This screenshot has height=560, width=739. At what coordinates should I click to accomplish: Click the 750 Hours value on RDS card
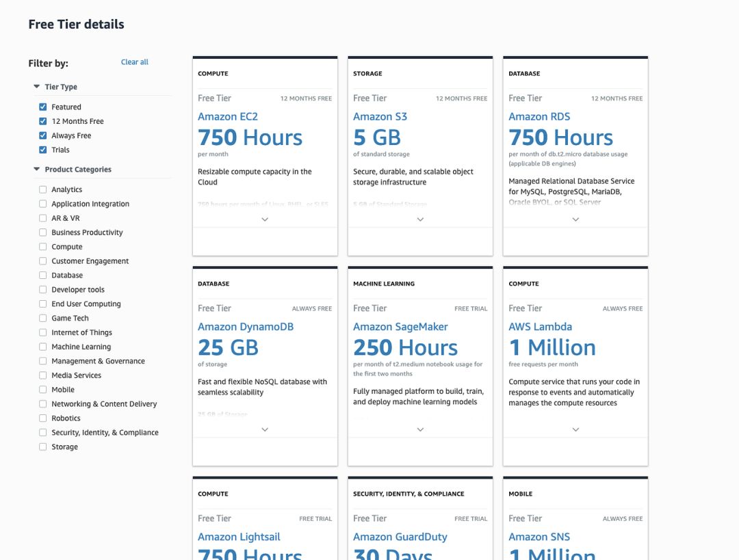[x=561, y=137]
